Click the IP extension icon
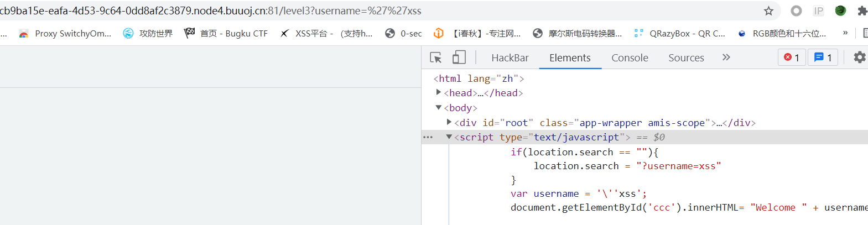 click(x=818, y=11)
